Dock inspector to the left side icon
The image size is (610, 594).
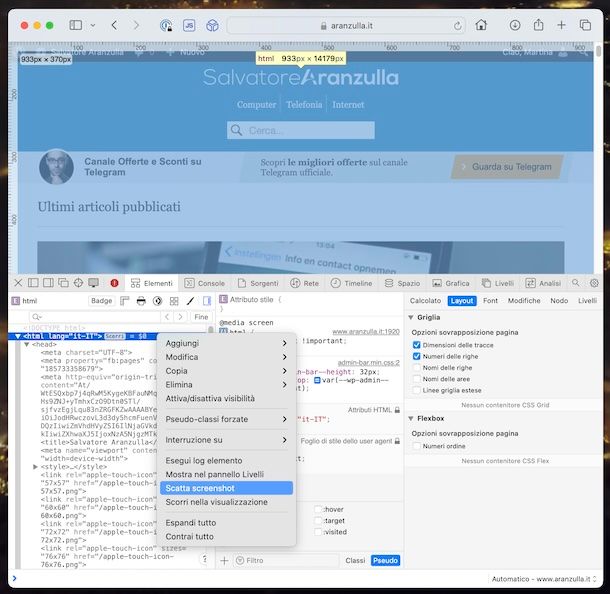tap(33, 283)
